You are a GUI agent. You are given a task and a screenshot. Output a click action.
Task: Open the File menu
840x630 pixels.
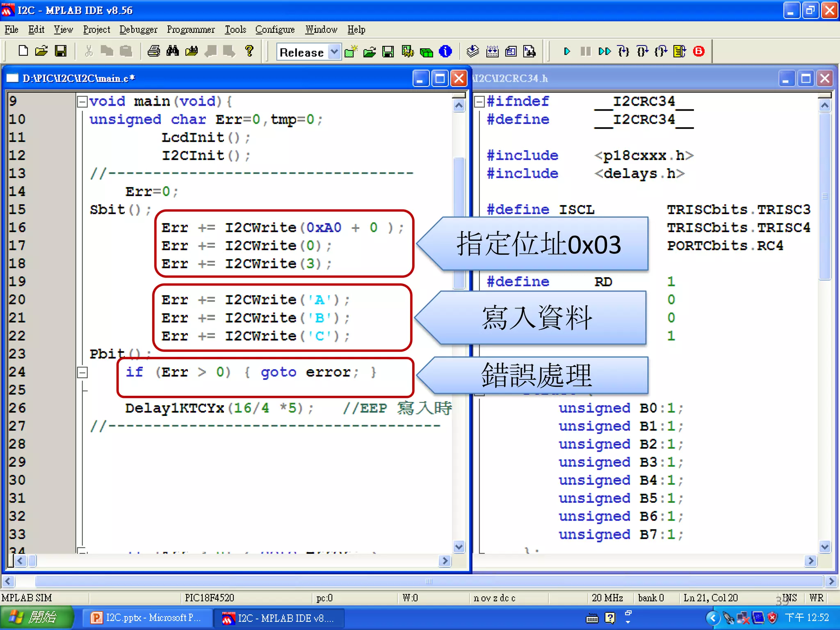tap(11, 30)
